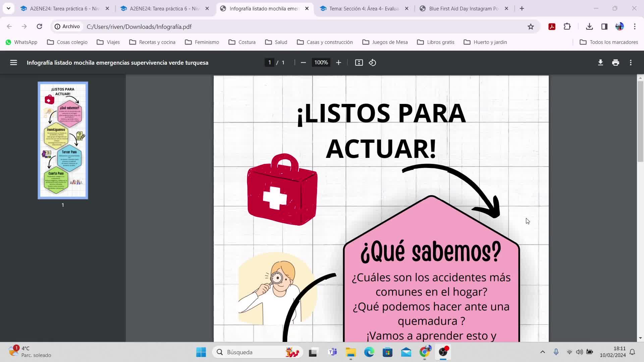The width and height of the screenshot is (644, 362).
Task: Switch to Tema: Sección 4 tab
Action: 364,8
